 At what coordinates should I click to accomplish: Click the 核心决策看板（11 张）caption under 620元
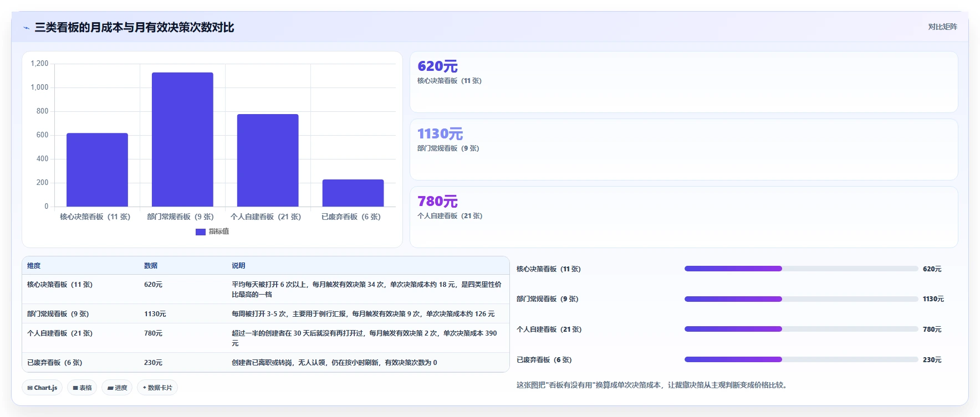click(450, 81)
